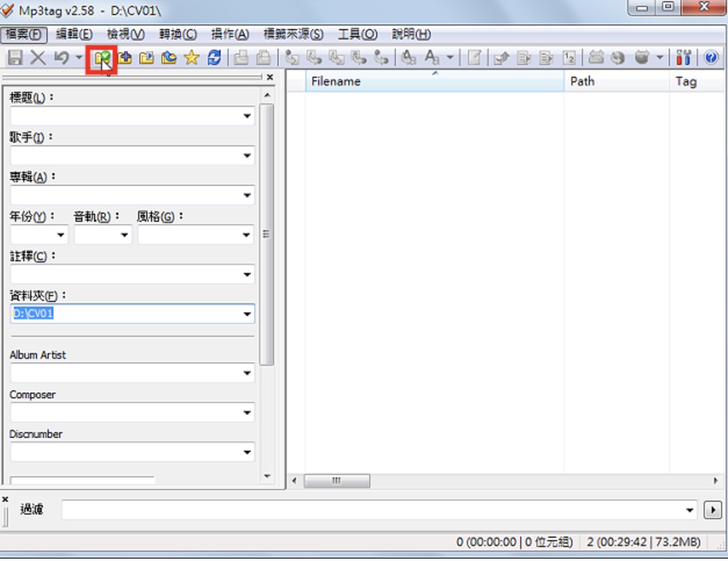Click the Export toolbar icon

click(x=502, y=57)
